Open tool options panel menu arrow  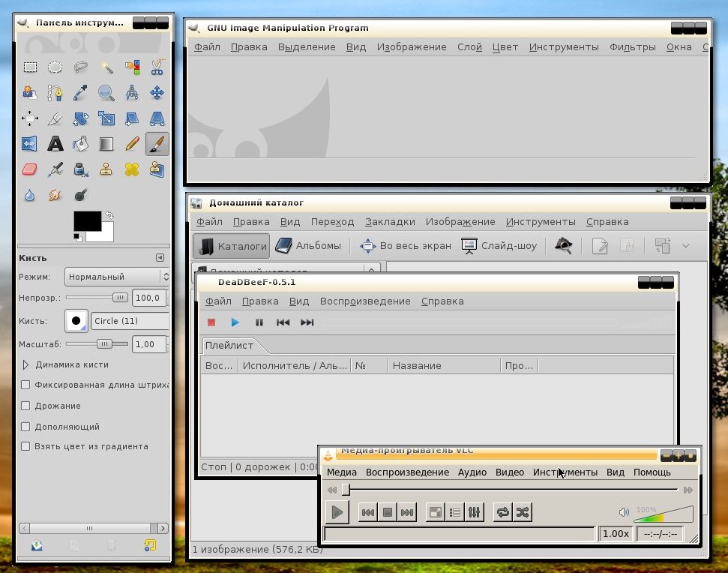click(160, 258)
